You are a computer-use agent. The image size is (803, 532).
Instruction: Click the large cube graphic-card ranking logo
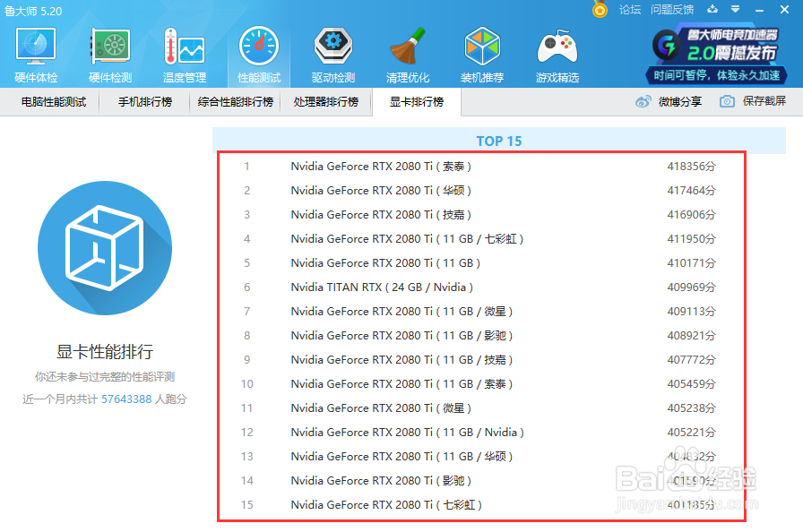click(x=105, y=248)
